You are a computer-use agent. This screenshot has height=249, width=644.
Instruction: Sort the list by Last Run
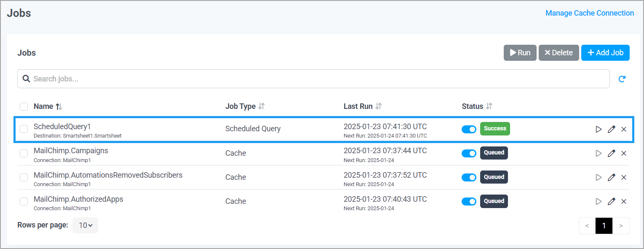362,106
